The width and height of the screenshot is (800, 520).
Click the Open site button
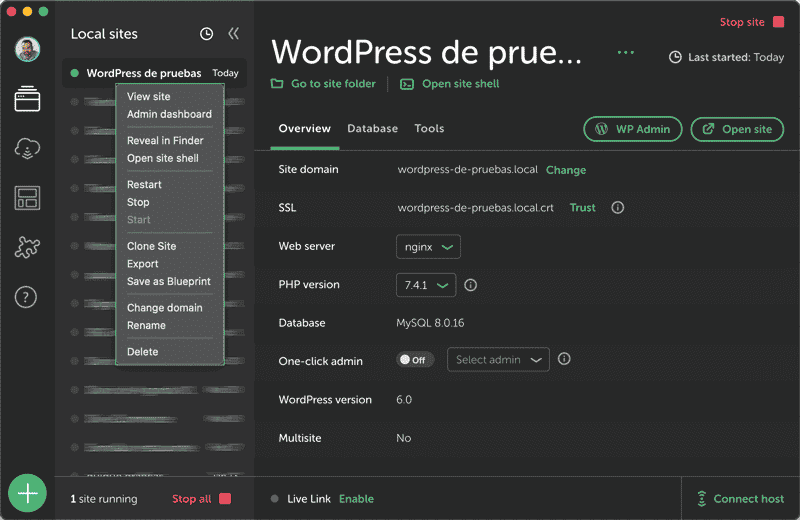[x=737, y=129]
